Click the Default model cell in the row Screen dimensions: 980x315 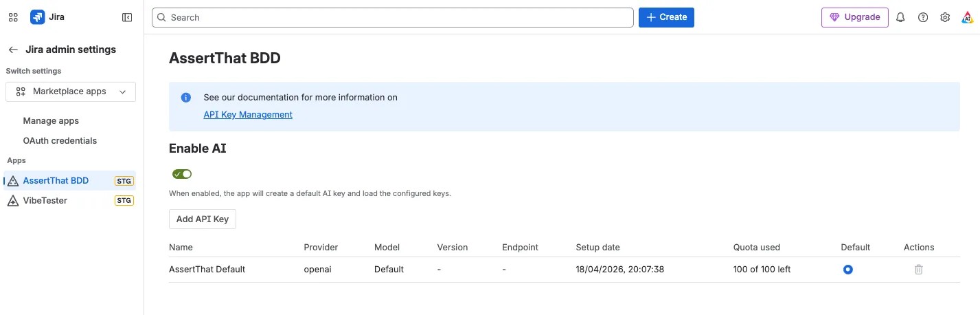point(389,270)
